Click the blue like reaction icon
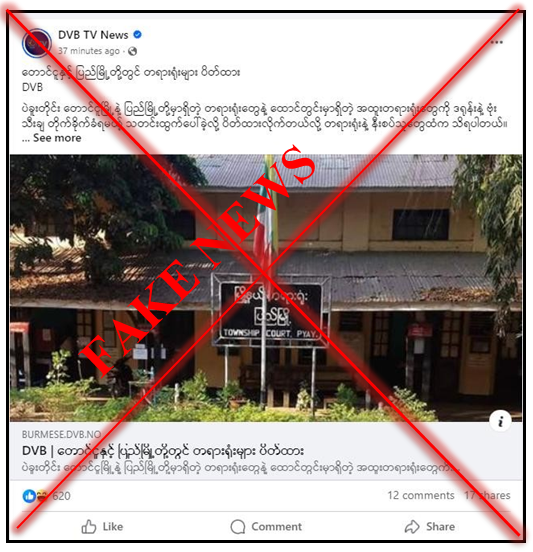This screenshot has height=552, width=533. (x=29, y=496)
